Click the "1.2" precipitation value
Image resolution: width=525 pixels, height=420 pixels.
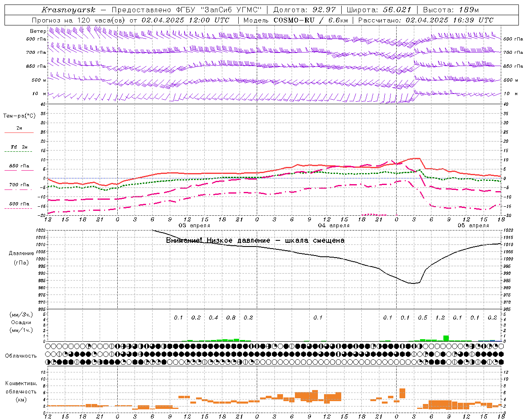440,318
